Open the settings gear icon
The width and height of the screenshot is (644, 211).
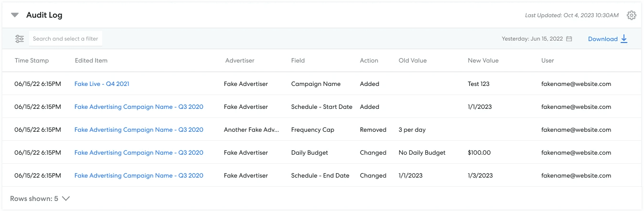pos(632,15)
